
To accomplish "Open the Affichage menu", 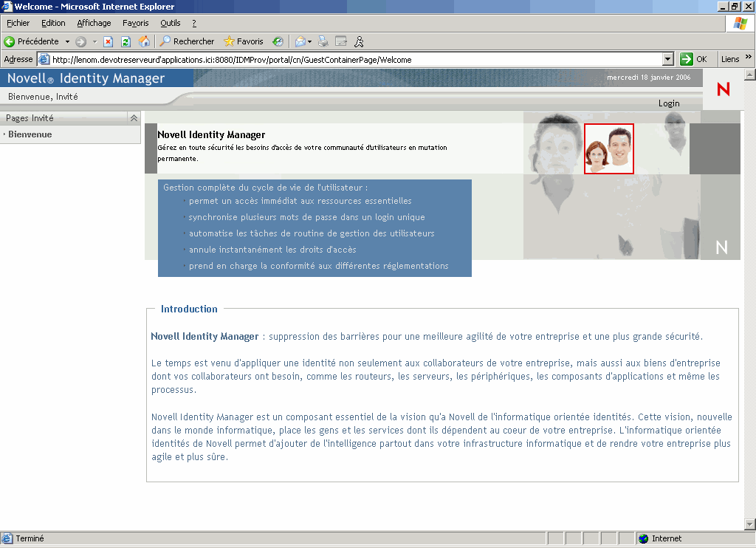I will (94, 23).
